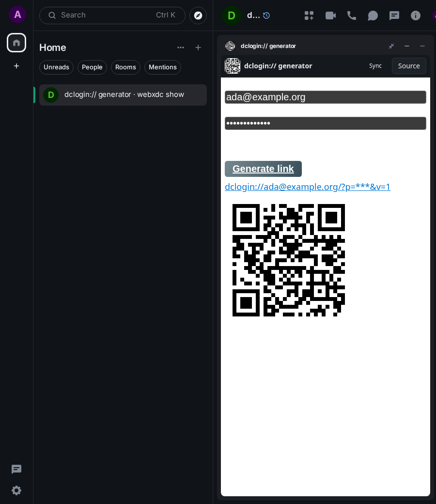The width and height of the screenshot is (436, 504).
Task: Start a voice call
Action: [x=352, y=16]
